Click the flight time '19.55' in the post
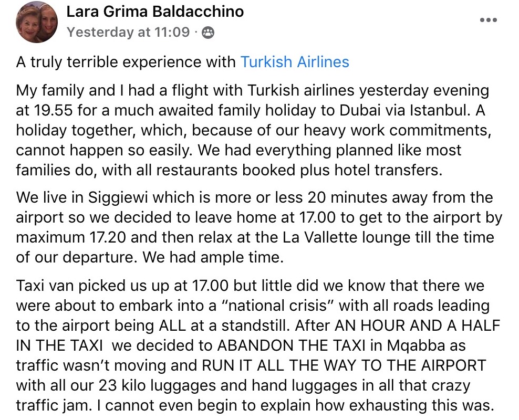 tap(53, 110)
